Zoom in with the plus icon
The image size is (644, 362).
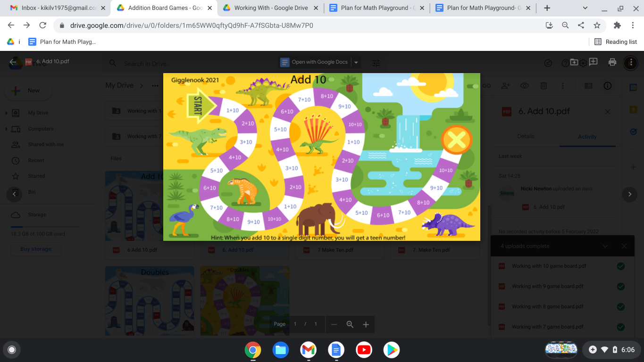point(366,324)
